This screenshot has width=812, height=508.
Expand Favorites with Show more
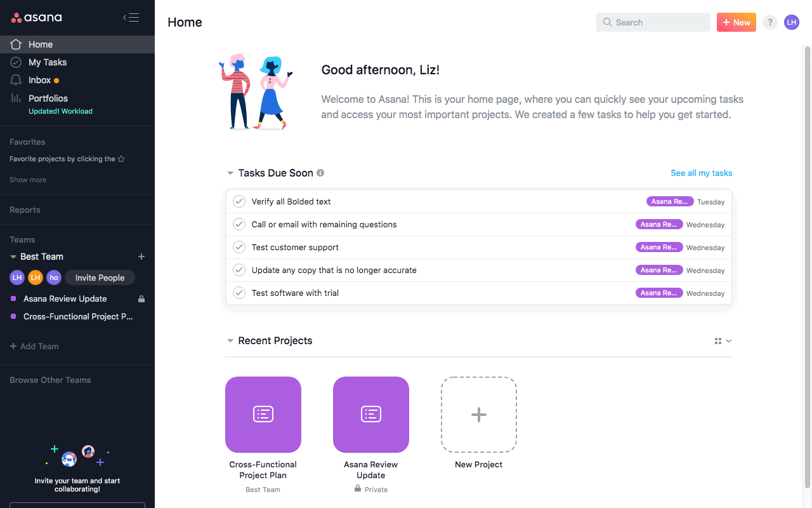click(28, 180)
